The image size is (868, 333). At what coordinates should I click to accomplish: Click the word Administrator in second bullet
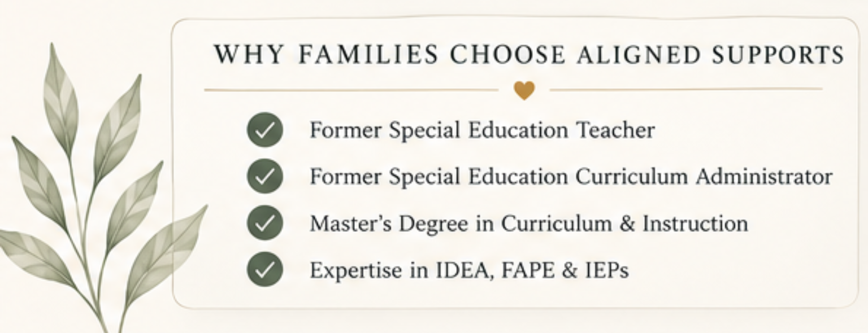764,177
